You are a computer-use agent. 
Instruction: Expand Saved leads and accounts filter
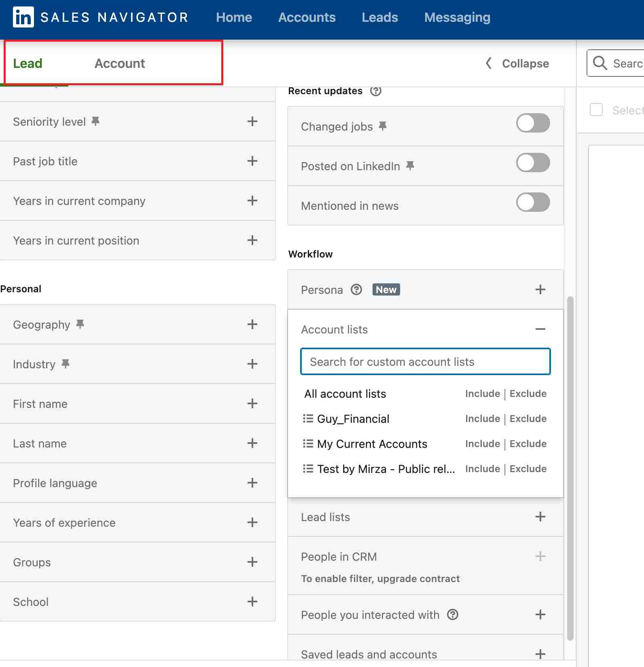click(540, 654)
